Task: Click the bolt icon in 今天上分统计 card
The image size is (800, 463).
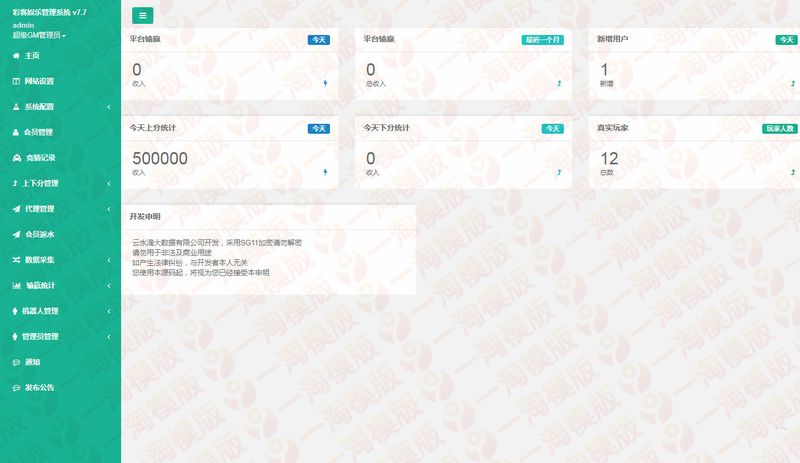Action: (x=325, y=172)
